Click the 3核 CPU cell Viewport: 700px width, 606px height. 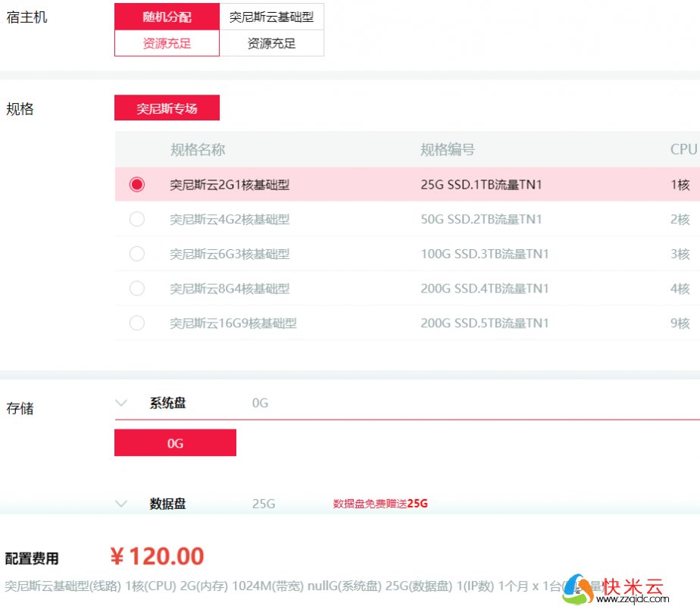[x=680, y=255]
